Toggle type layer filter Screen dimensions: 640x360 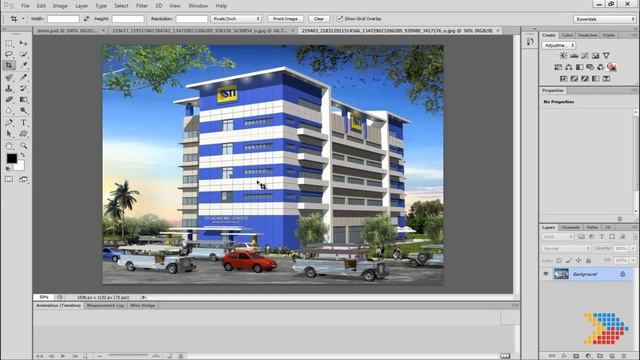click(x=602, y=237)
